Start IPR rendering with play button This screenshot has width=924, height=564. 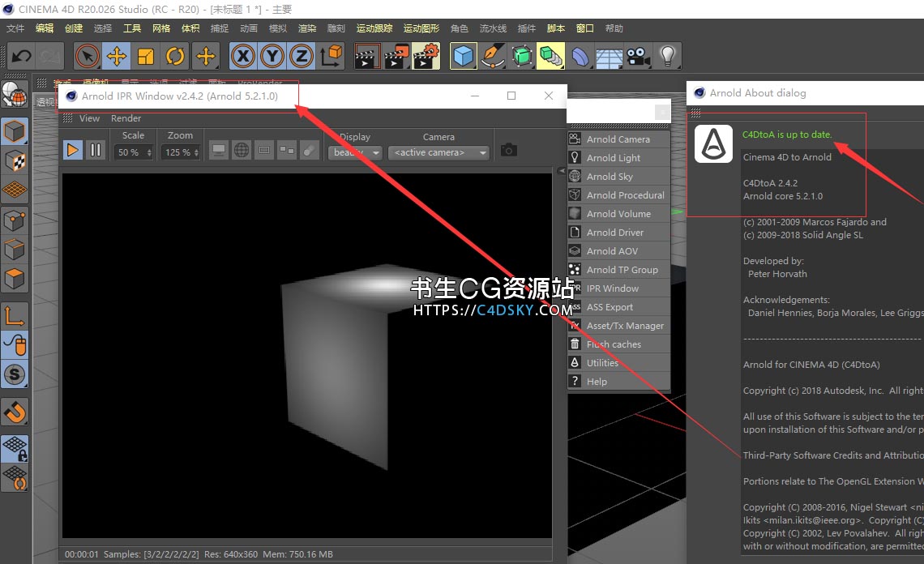72,150
